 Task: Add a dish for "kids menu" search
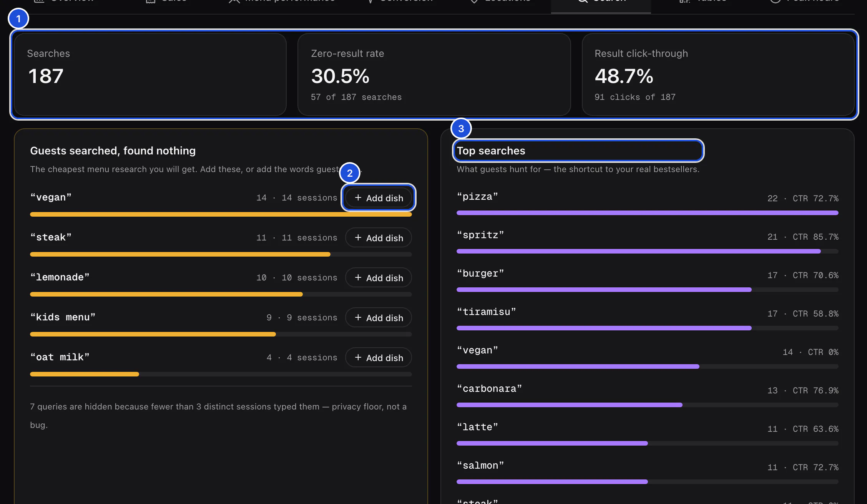coord(378,318)
